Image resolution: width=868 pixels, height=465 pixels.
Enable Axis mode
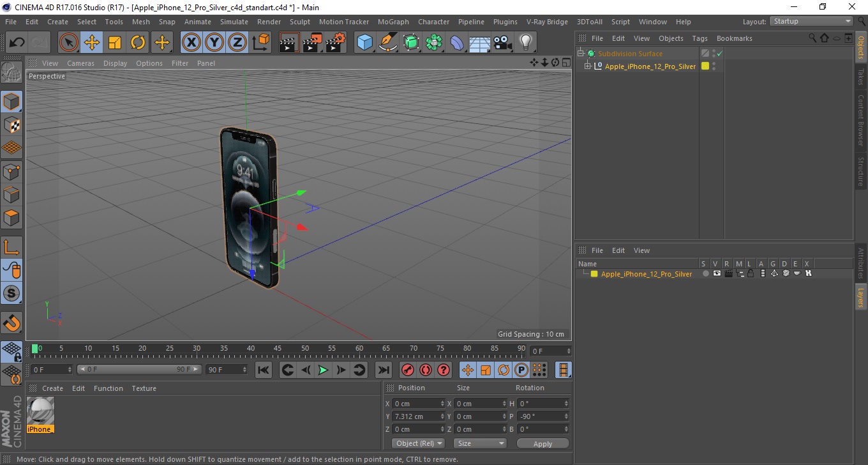tap(12, 247)
